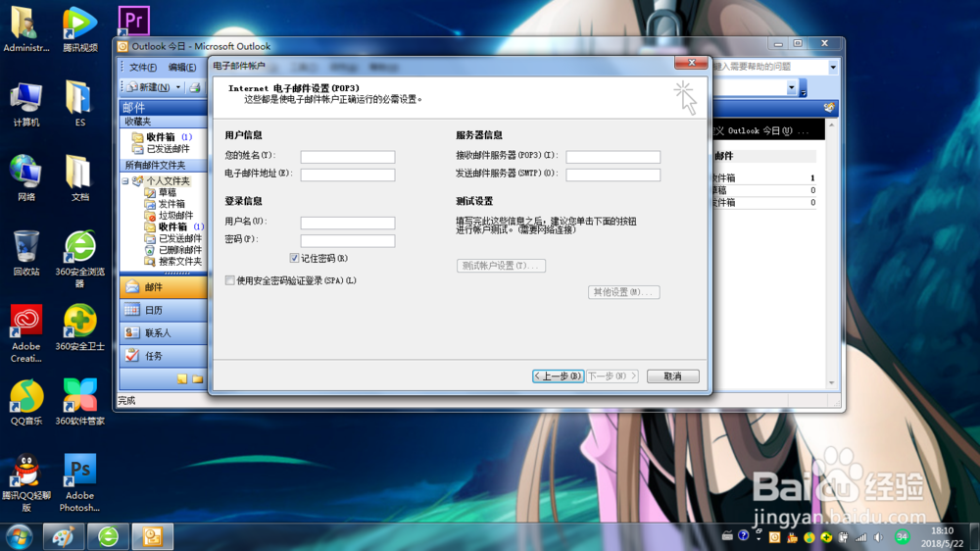The width and height of the screenshot is (980, 551).
Task: Click the 密码 input field
Action: (x=348, y=241)
